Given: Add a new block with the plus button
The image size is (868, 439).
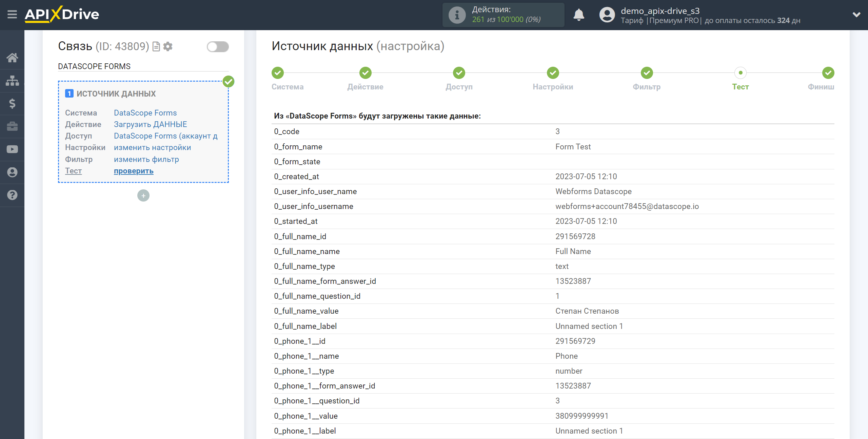Looking at the screenshot, I should pos(143,195).
